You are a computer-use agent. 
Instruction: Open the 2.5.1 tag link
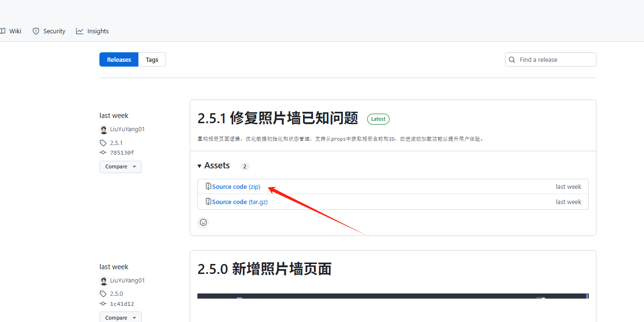116,143
